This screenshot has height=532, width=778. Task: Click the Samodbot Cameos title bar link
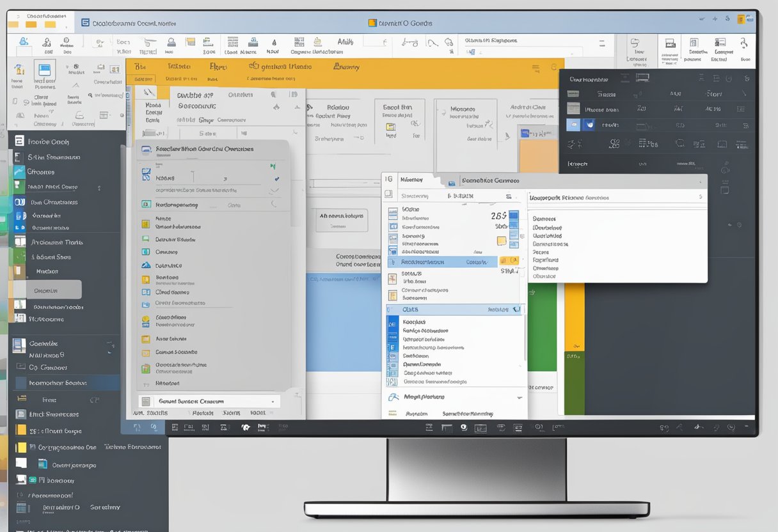pos(490,180)
